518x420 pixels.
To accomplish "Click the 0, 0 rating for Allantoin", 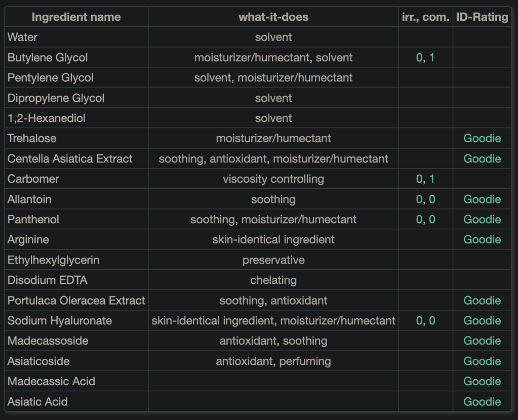I will pyautogui.click(x=425, y=199).
